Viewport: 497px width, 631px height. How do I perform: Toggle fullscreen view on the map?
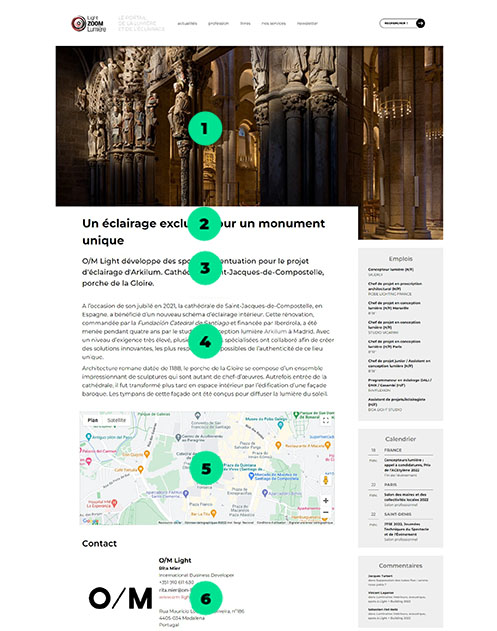click(x=326, y=421)
